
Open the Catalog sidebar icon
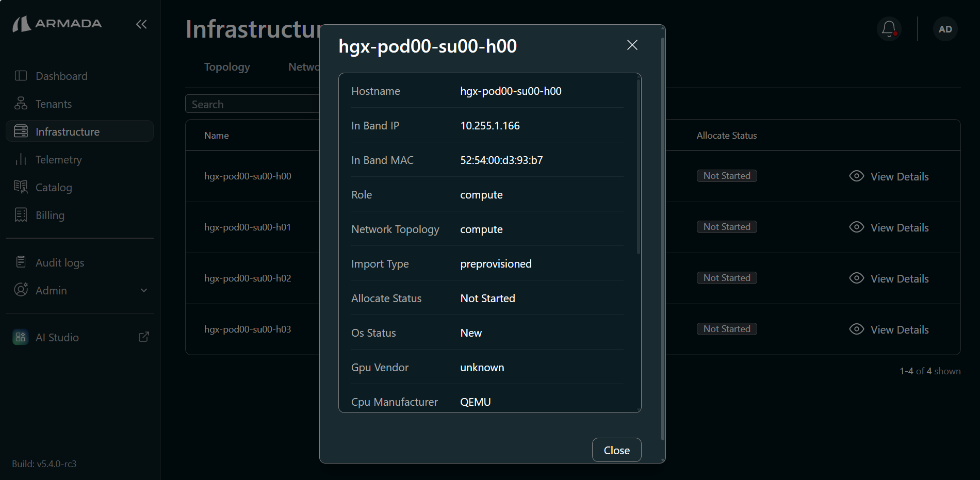point(21,187)
